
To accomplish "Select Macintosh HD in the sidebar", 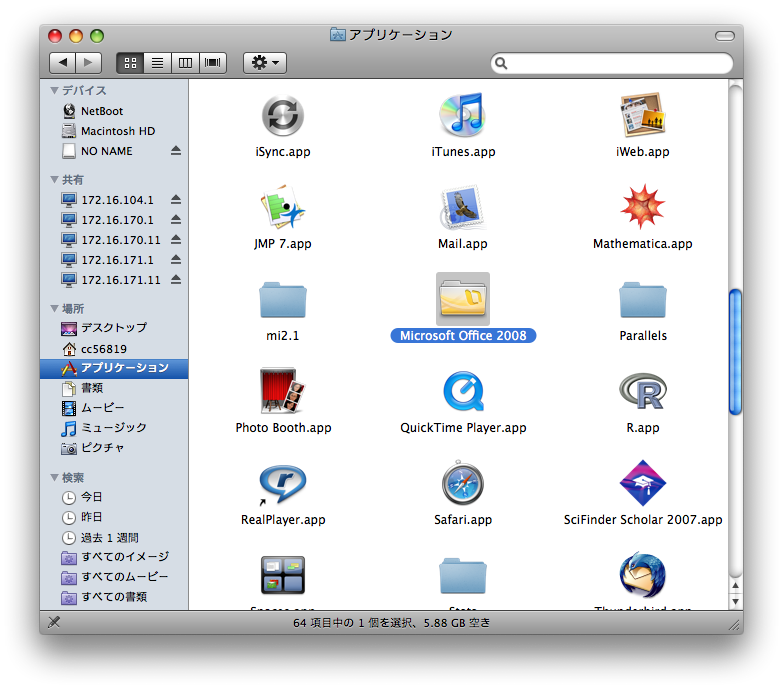I will pyautogui.click(x=114, y=131).
